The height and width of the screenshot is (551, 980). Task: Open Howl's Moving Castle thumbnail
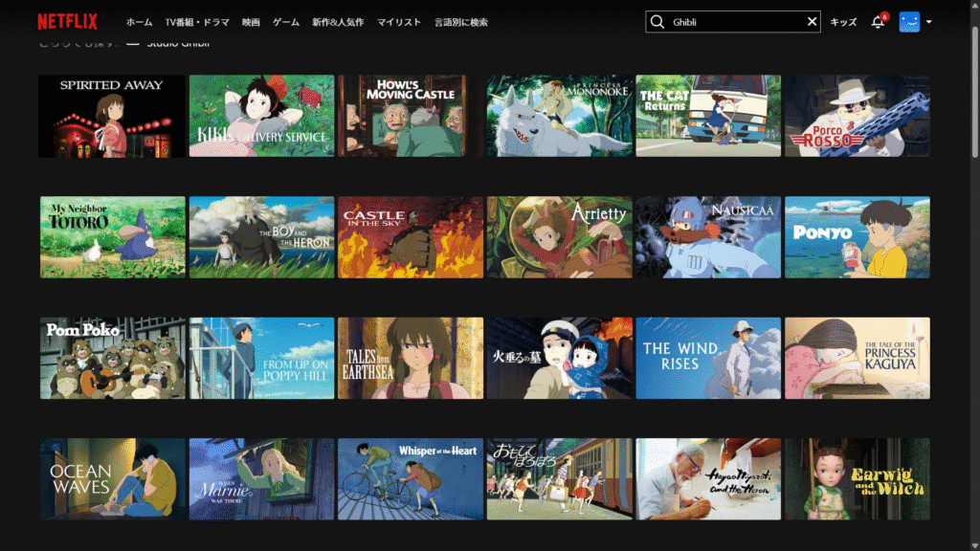coord(411,116)
